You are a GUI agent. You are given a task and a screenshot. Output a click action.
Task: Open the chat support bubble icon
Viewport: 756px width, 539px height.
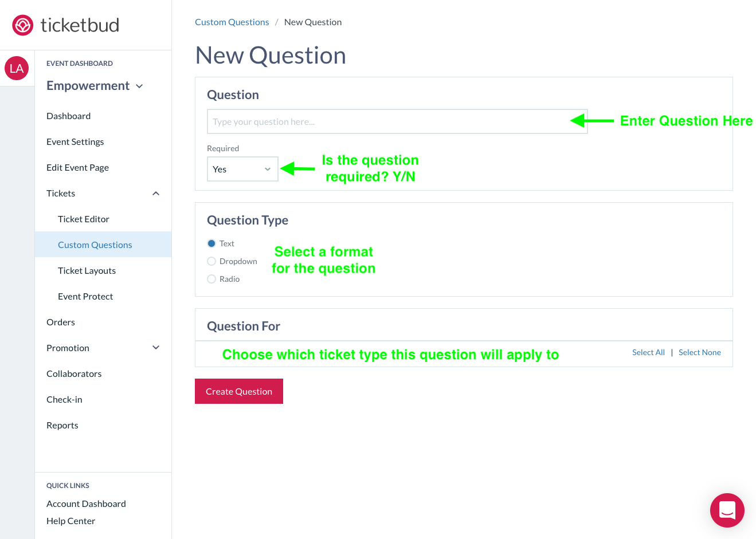(x=727, y=510)
